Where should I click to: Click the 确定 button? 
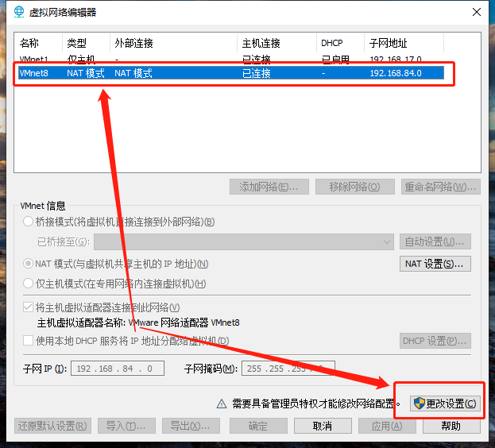(x=258, y=426)
